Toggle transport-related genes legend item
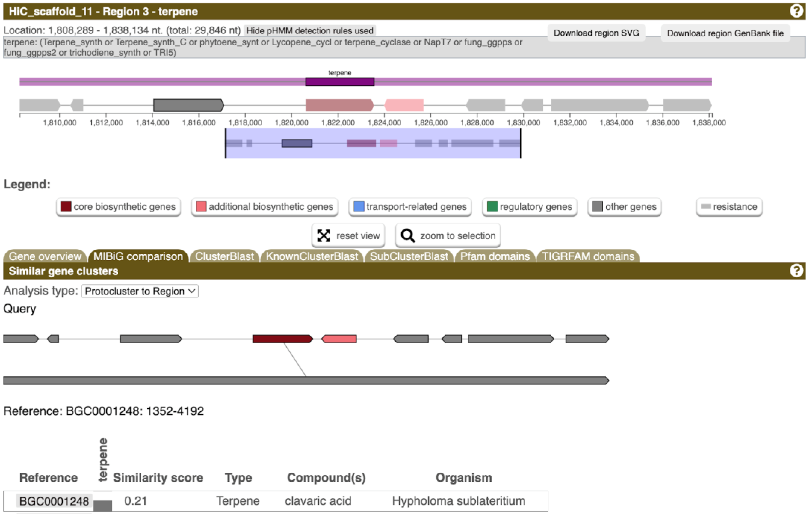Image resolution: width=812 pixels, height=517 pixels. (410, 207)
